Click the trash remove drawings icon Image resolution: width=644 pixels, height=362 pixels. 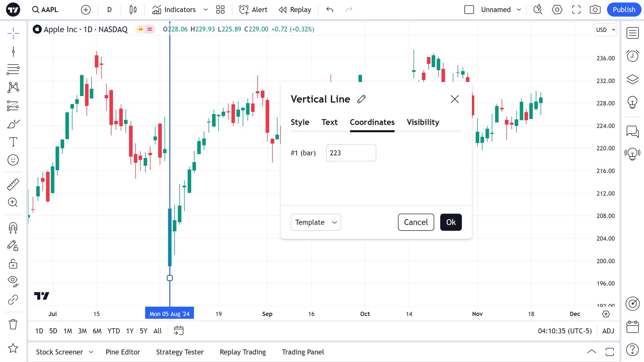[x=13, y=324]
